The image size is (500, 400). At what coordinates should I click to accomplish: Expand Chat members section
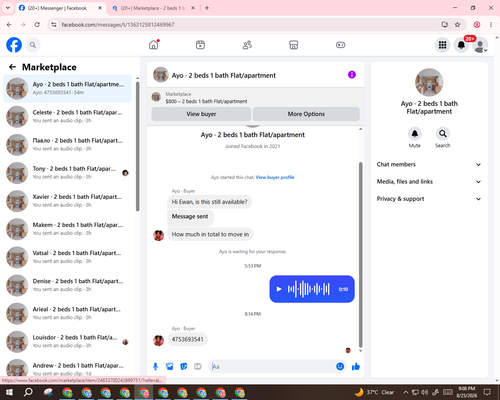point(429,164)
